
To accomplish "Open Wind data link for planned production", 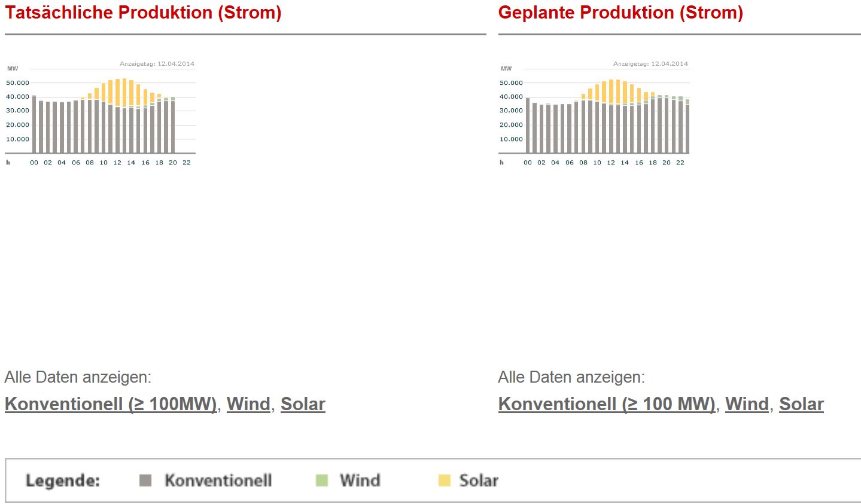I will [747, 404].
